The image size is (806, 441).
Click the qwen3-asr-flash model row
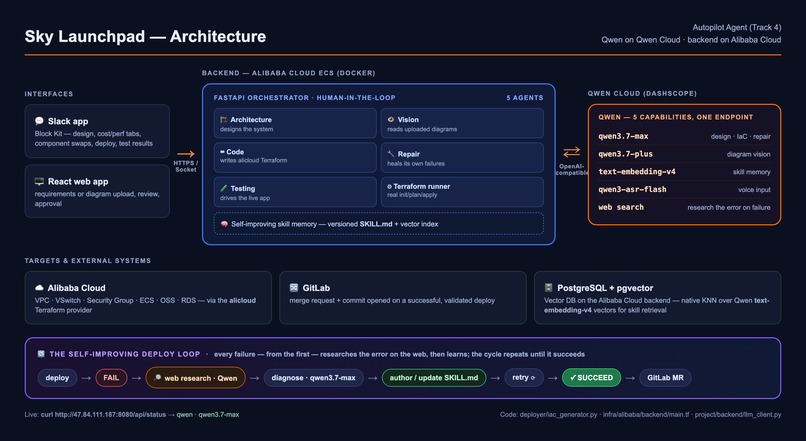click(x=684, y=189)
